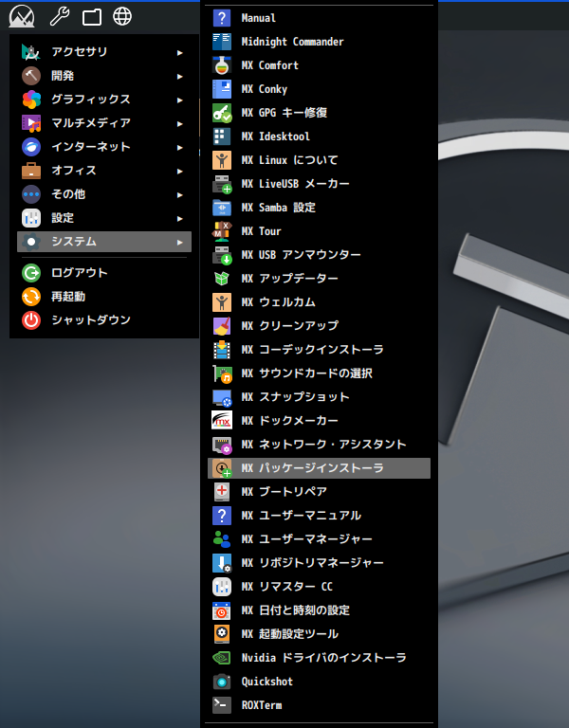Open the アクセサリ category
569x728 pixels.
(104, 51)
